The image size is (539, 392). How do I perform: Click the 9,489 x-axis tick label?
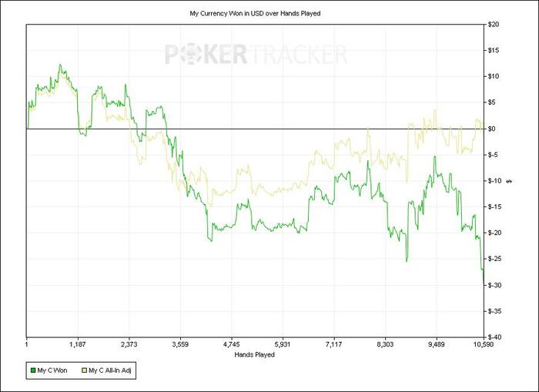point(437,344)
